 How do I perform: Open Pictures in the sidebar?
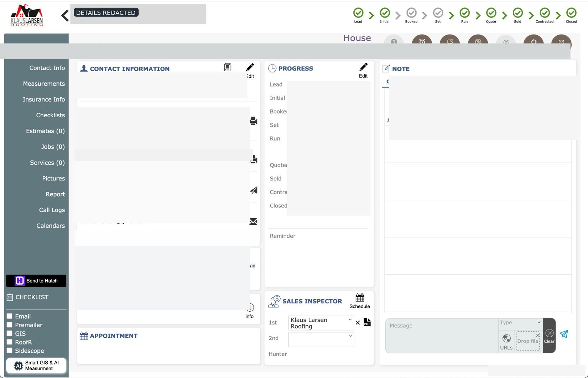(53, 178)
